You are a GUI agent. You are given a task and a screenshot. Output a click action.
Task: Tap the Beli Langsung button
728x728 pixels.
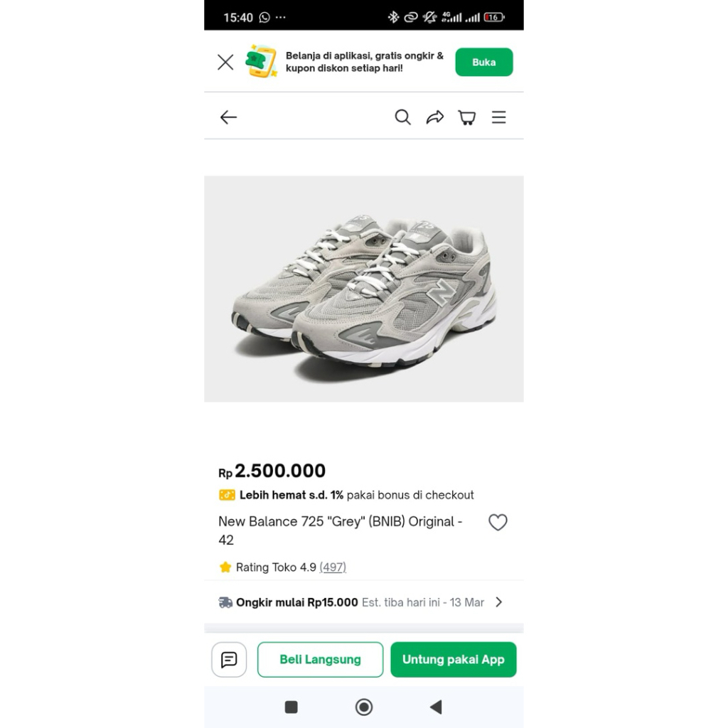coord(320,660)
